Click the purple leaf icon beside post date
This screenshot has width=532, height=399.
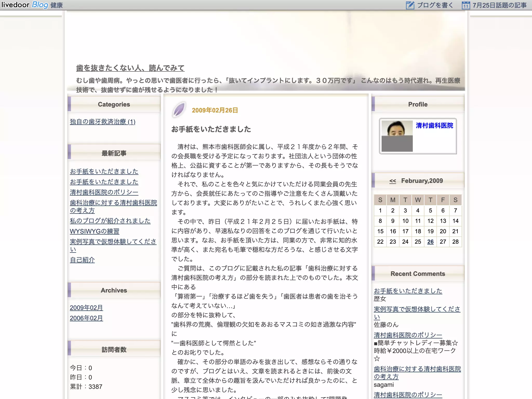(179, 110)
